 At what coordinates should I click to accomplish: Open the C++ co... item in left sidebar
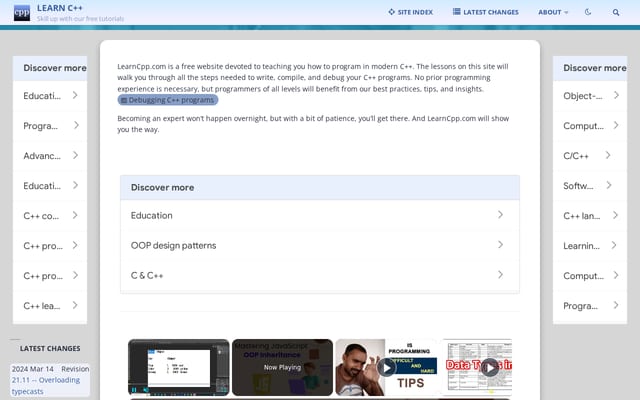(x=50, y=216)
